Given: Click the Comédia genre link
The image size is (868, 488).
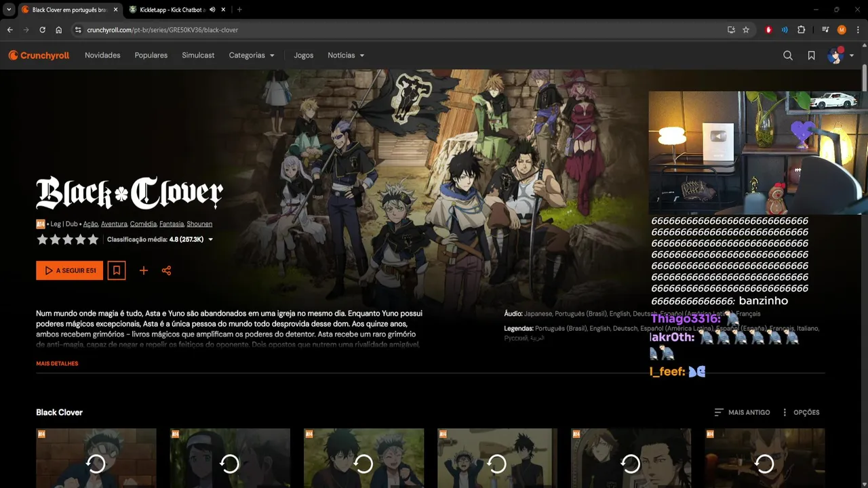Looking at the screenshot, I should (144, 224).
